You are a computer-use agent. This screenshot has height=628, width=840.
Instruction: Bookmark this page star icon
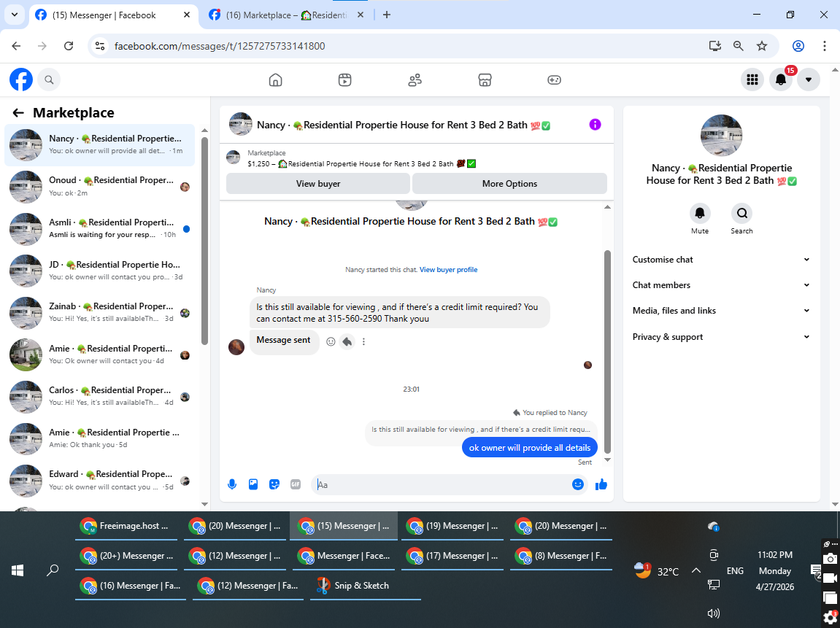[x=762, y=46]
